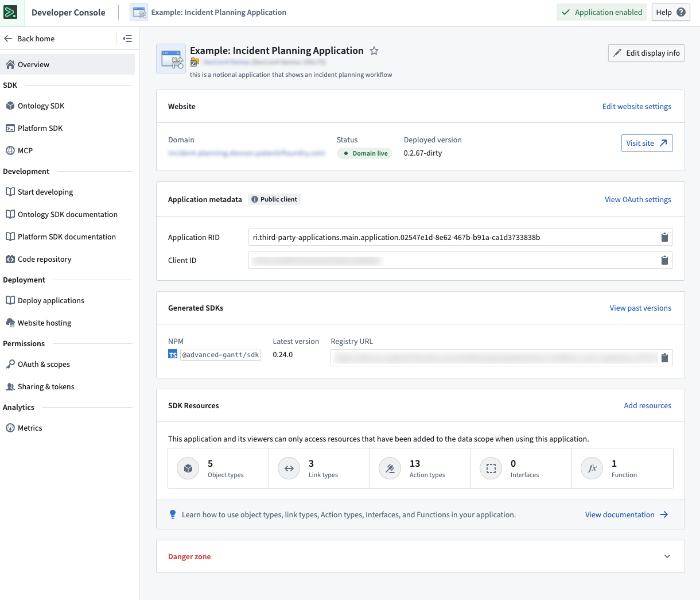The height and width of the screenshot is (600, 700).
Task: Click the Help button
Action: point(671,12)
